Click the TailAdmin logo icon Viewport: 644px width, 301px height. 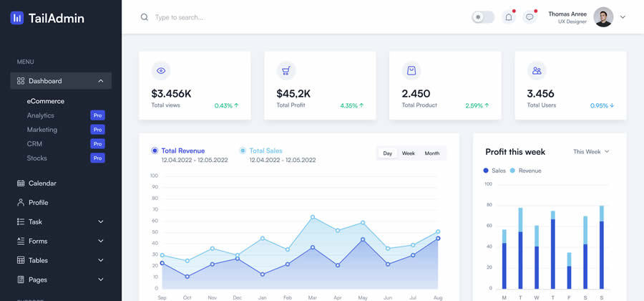[x=17, y=18]
